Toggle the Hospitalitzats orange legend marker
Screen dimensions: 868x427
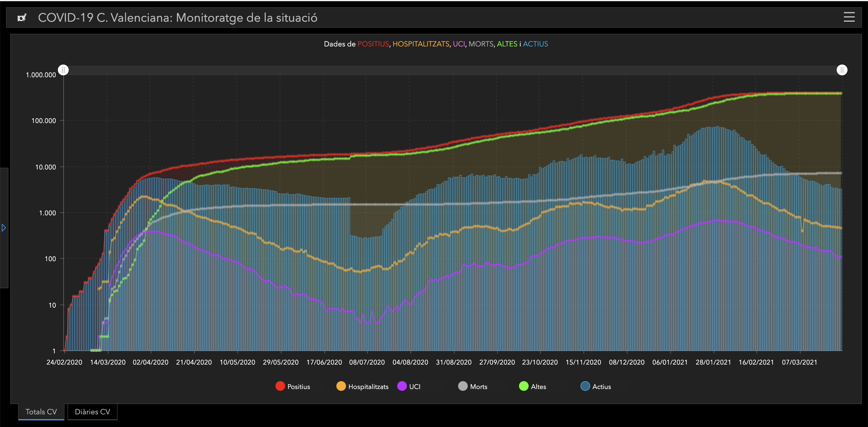click(341, 386)
